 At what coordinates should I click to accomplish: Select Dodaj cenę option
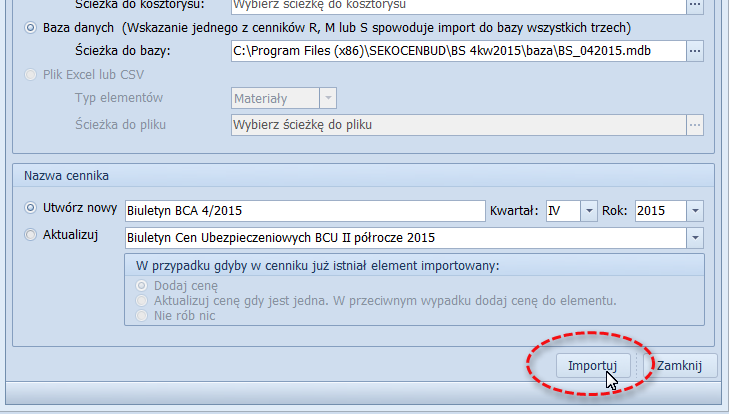pyautogui.click(x=144, y=285)
